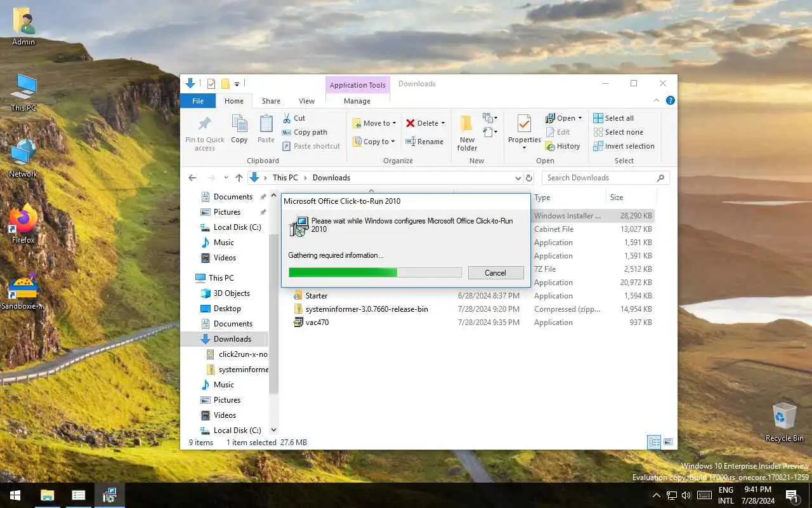Screen dimensions: 812x508
Task: Open Firefox desktop shortcut
Action: (23, 224)
